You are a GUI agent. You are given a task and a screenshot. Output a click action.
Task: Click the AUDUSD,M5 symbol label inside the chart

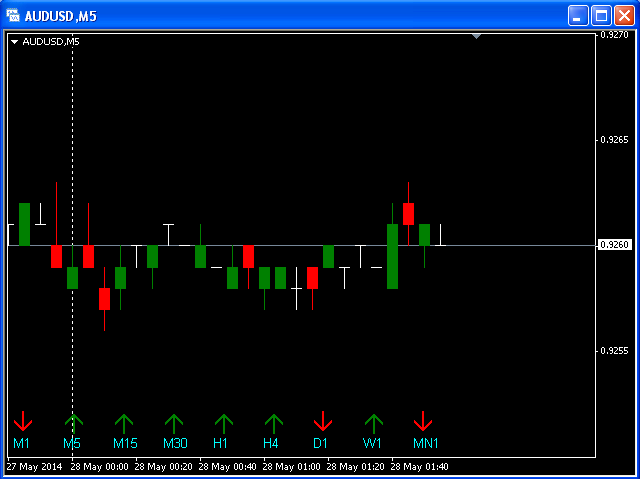tap(51, 42)
